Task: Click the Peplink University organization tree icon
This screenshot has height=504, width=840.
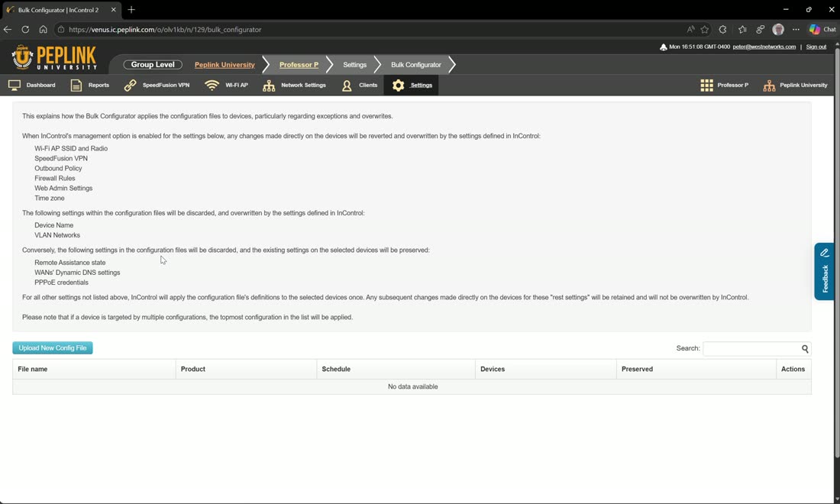Action: [769, 86]
